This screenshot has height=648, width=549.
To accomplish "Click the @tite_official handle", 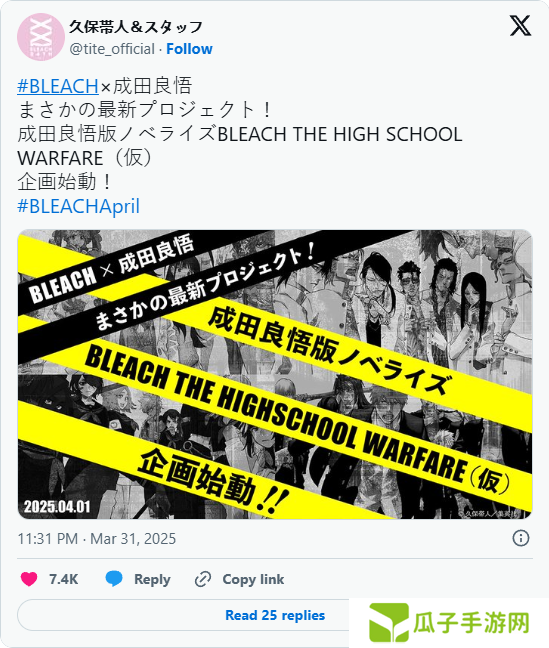I will click(112, 49).
